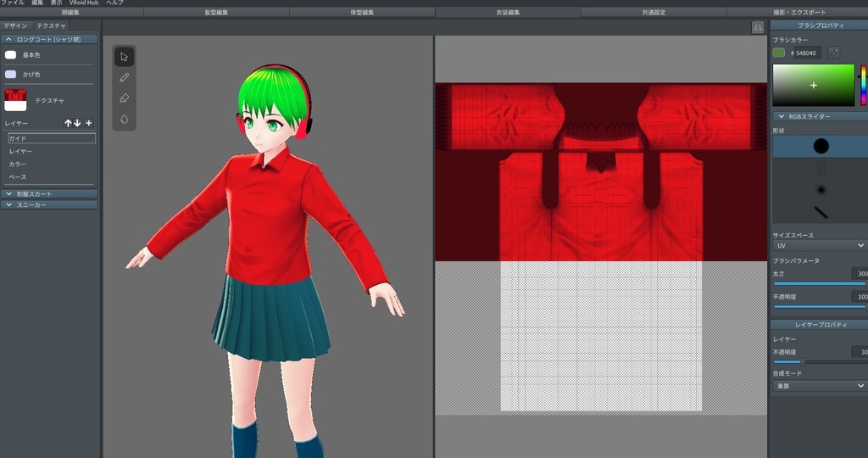Switch to the デザイン sub-tab
Image resolution: width=868 pixels, height=458 pixels.
(x=16, y=25)
